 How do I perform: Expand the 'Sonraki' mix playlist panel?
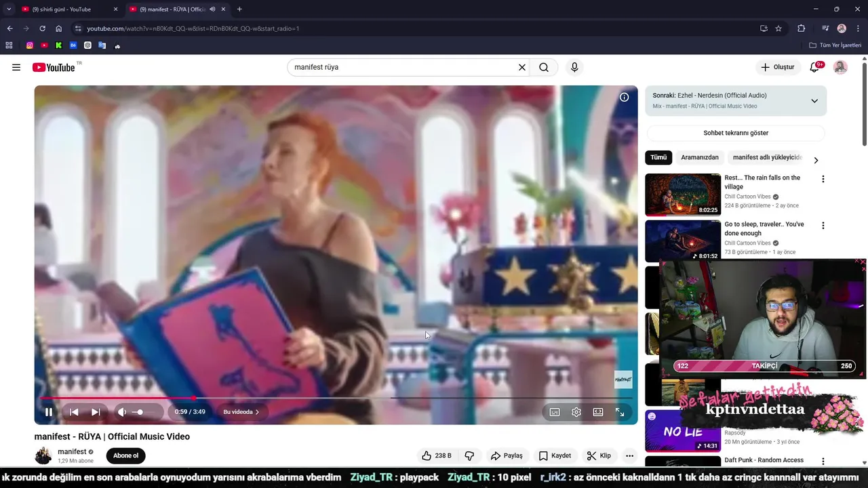814,101
